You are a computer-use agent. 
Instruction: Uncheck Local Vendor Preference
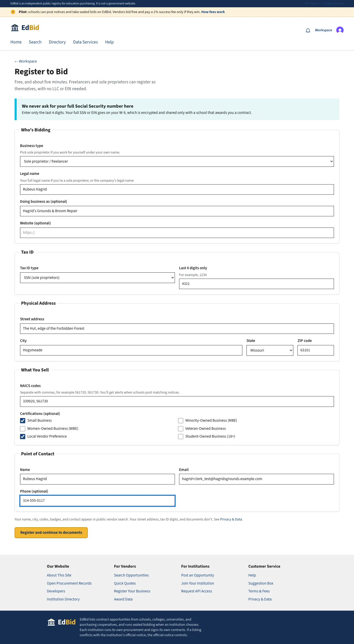click(x=23, y=437)
